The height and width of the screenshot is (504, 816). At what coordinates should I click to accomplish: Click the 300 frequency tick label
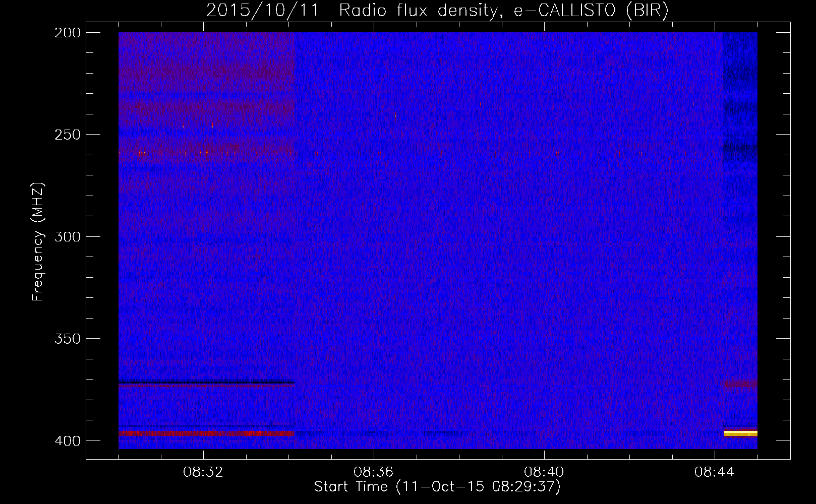(68, 236)
